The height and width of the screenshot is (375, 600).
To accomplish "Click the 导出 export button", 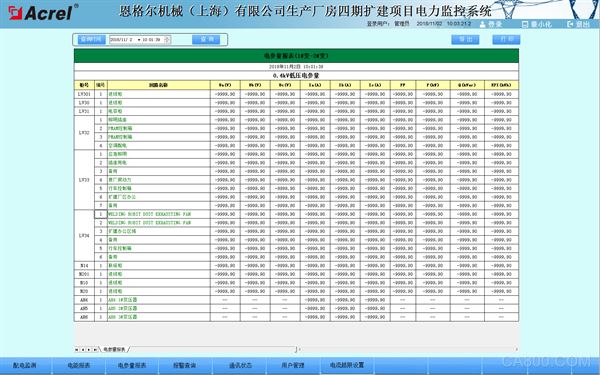I will (x=465, y=39).
